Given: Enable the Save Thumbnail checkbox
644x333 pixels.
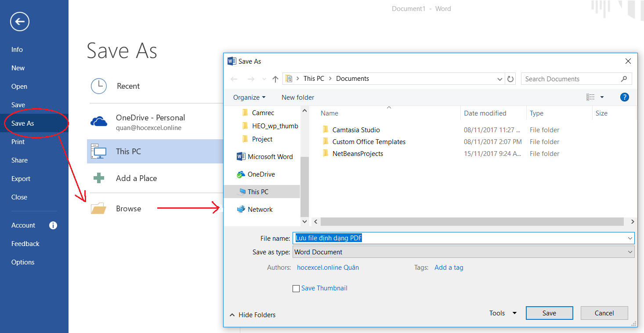Looking at the screenshot, I should point(296,289).
